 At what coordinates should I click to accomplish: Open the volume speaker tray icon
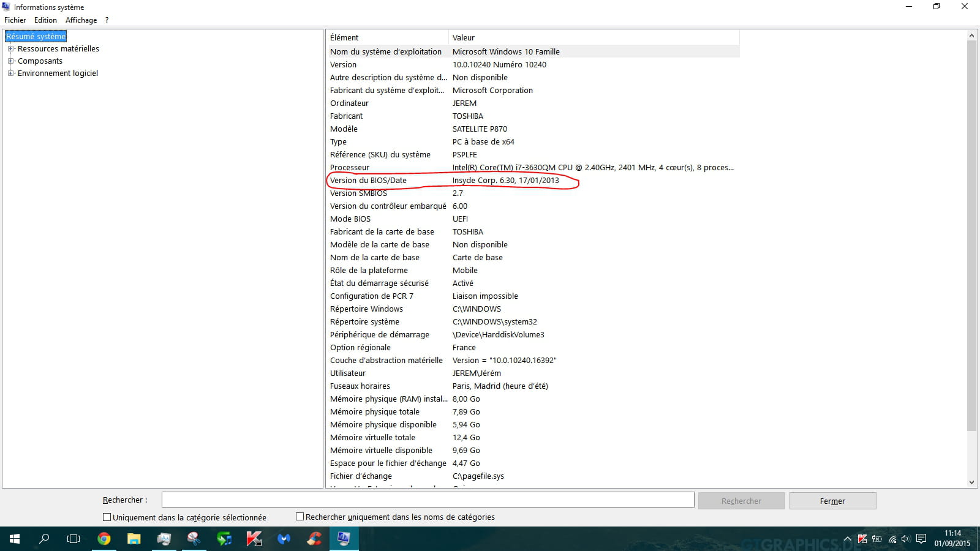906,539
